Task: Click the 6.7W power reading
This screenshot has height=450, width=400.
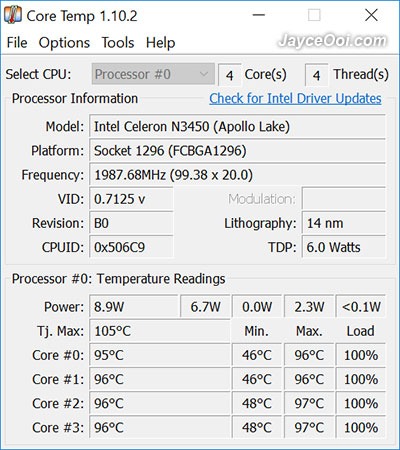Action: pyautogui.click(x=205, y=307)
